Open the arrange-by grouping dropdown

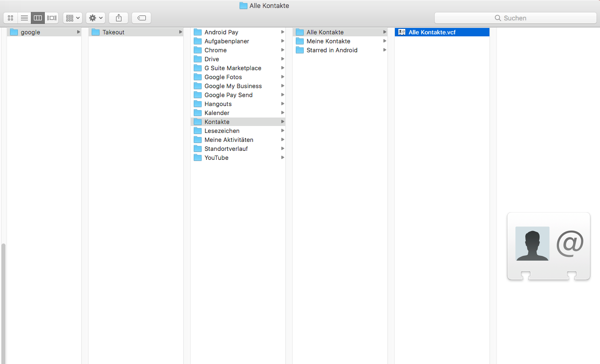click(x=73, y=18)
